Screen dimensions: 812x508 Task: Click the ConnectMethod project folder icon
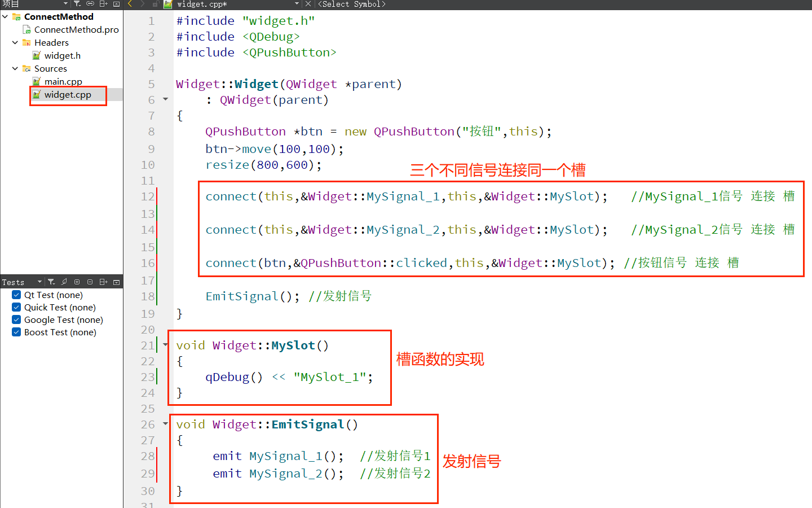[x=16, y=16]
